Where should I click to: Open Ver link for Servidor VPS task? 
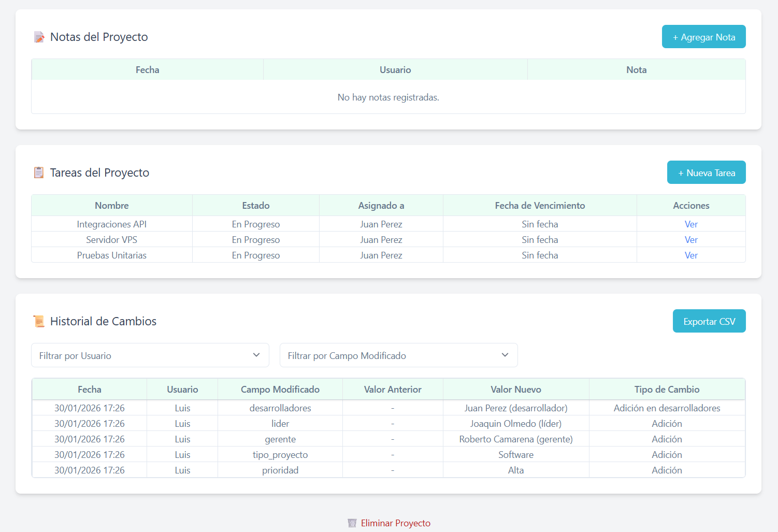[x=691, y=240]
